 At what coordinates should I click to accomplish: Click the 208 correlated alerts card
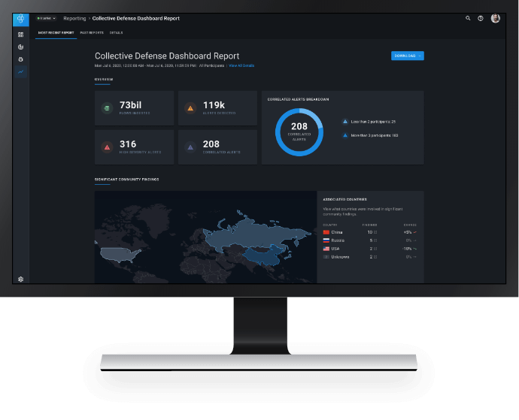click(217, 147)
